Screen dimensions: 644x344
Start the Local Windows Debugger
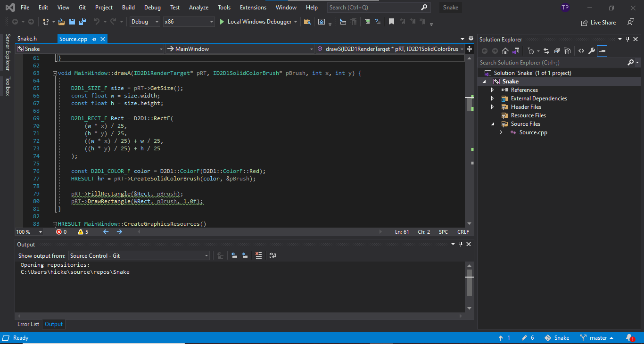[x=254, y=22]
